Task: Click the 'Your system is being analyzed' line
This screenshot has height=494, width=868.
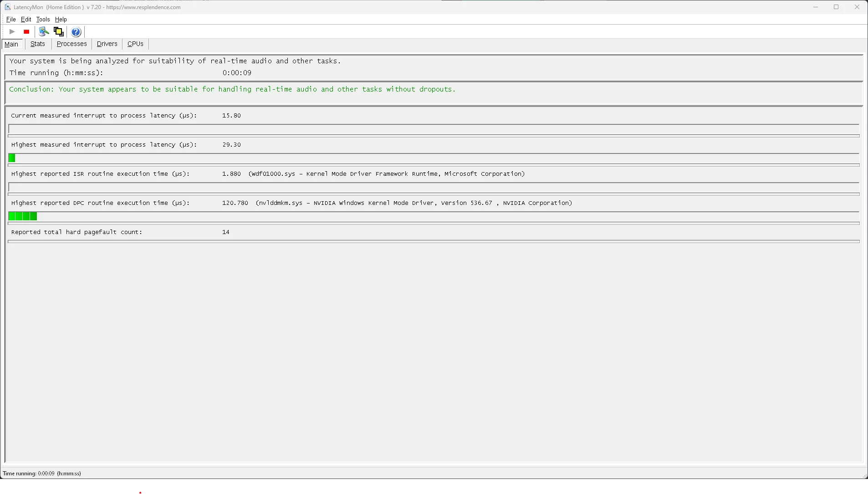Action: coord(175,61)
